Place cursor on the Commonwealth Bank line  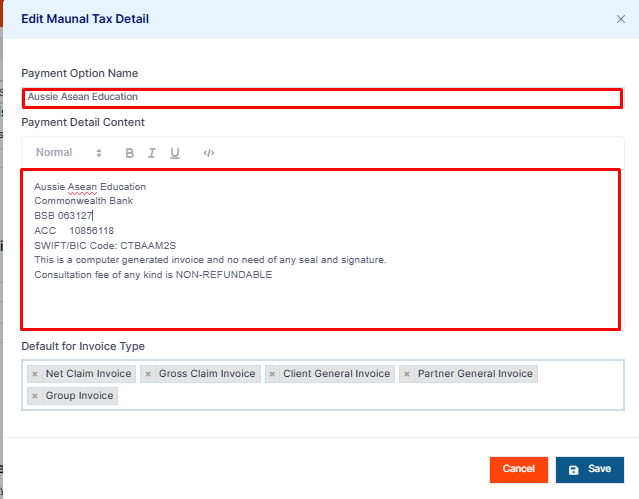tap(84, 201)
